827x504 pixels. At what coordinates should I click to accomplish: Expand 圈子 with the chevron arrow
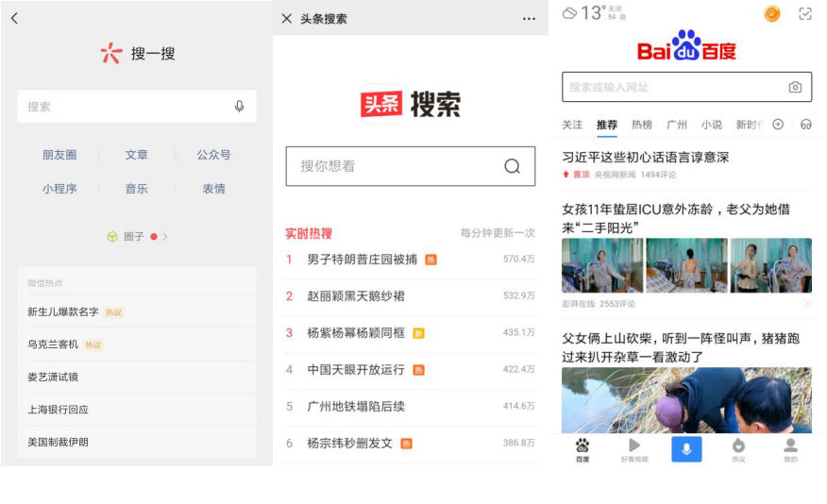point(165,237)
